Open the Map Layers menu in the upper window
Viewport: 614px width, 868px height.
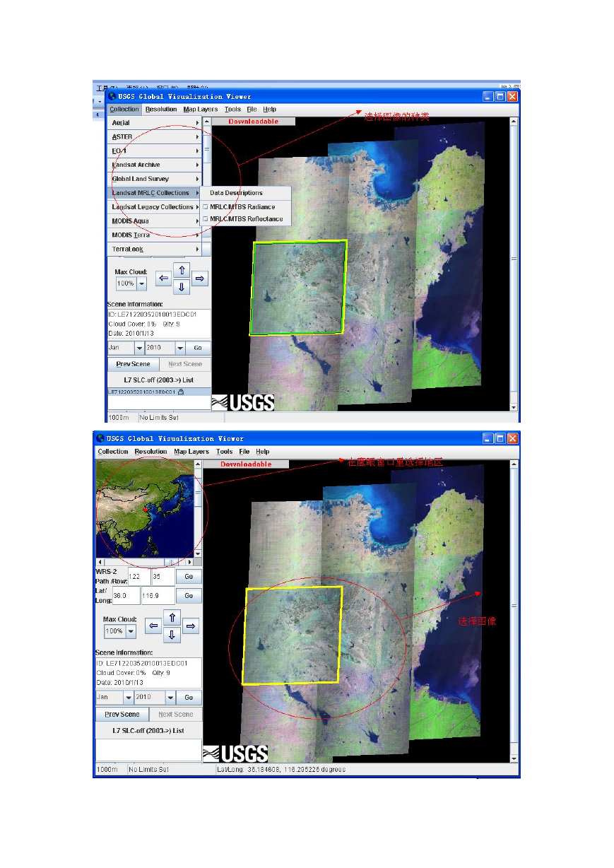201,110
